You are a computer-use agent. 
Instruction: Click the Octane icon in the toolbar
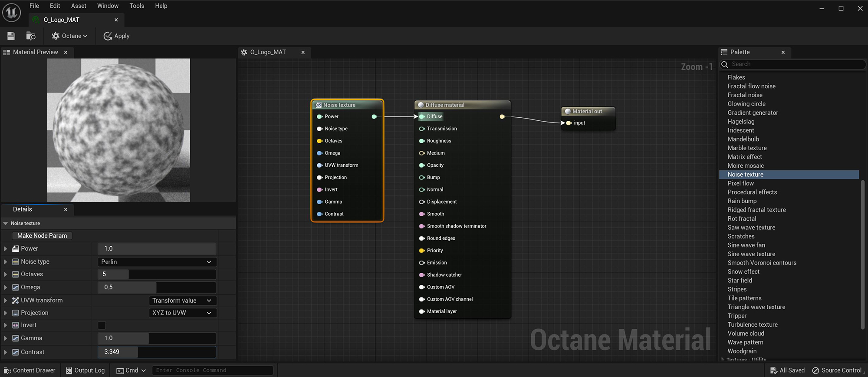tap(56, 36)
